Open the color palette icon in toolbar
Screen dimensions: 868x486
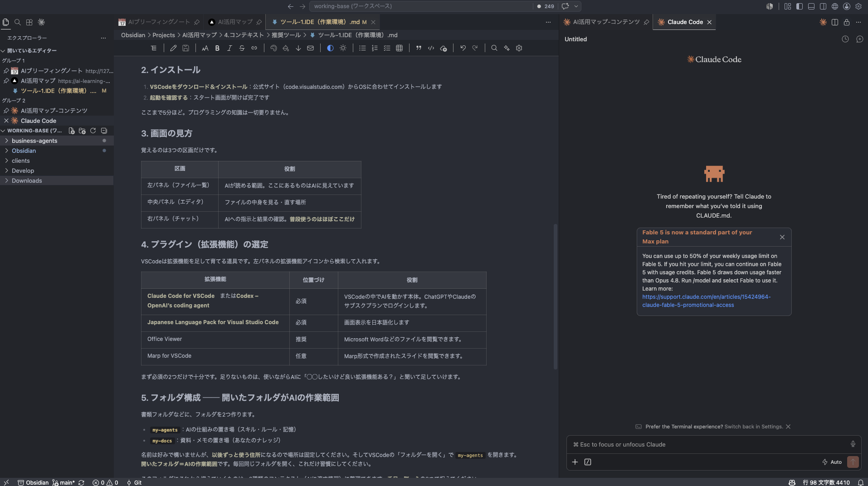(273, 48)
